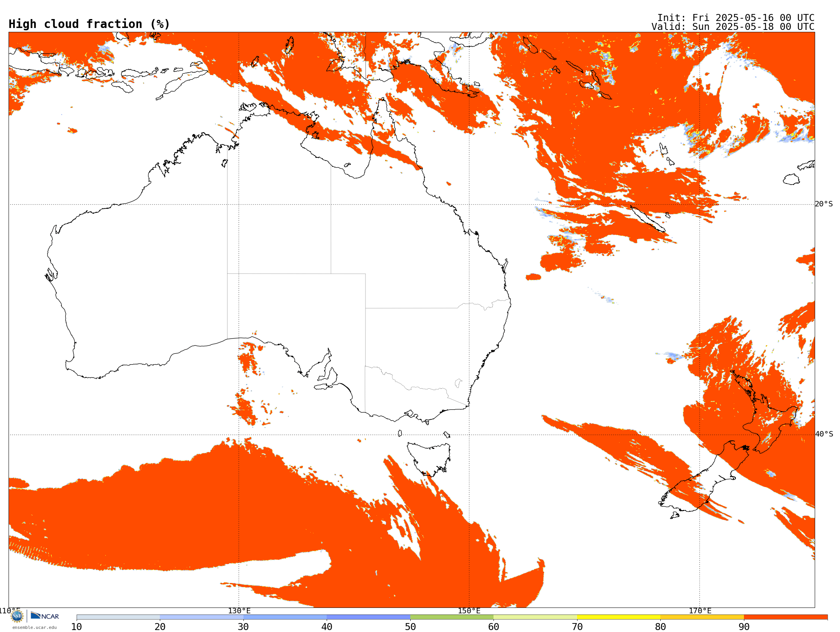Click the 40–50 periwinkle colorbar segment
Screen dimensions: 840x632
coord(368,617)
